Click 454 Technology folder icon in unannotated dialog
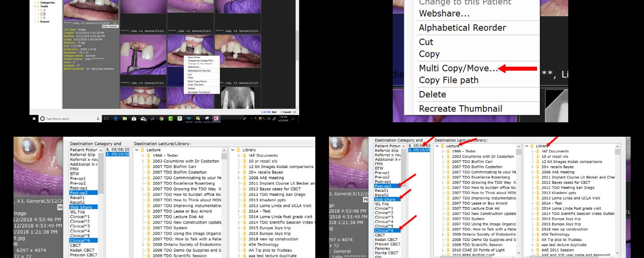The width and height of the screenshot is (644, 258). [245, 245]
